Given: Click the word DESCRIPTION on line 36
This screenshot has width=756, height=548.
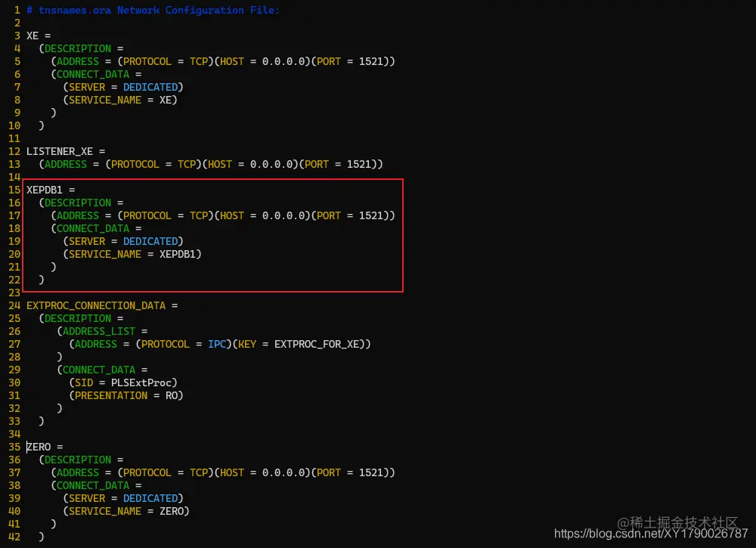Looking at the screenshot, I should [78, 460].
